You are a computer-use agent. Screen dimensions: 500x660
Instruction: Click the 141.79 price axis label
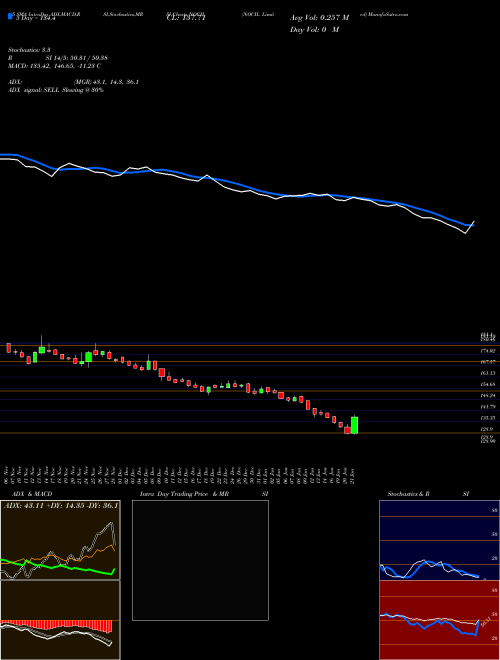tap(488, 407)
